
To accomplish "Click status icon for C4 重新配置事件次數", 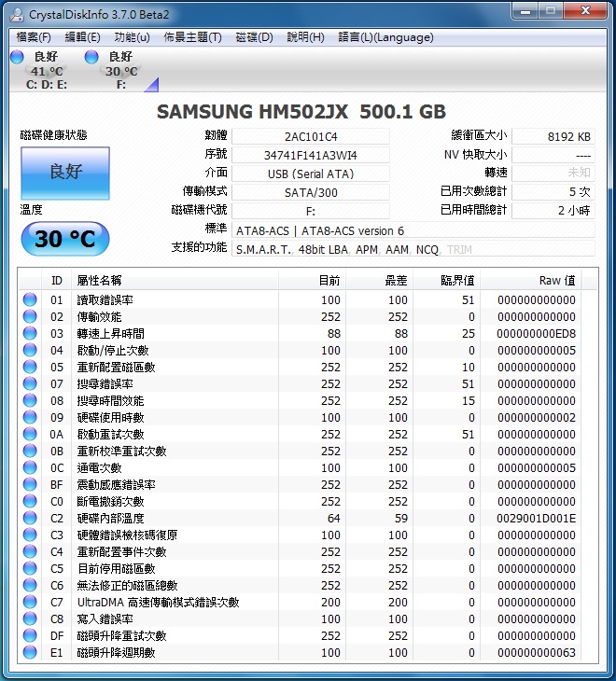I will 30,551.
